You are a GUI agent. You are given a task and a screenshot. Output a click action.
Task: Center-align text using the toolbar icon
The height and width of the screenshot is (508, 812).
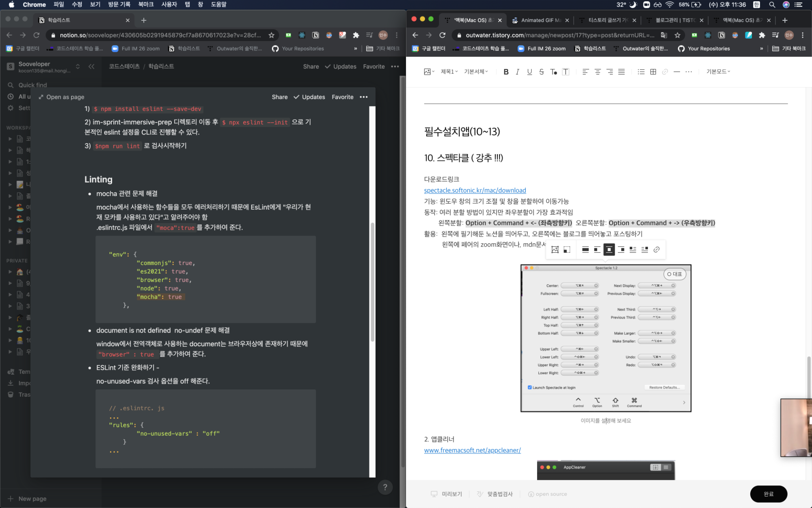click(x=597, y=72)
